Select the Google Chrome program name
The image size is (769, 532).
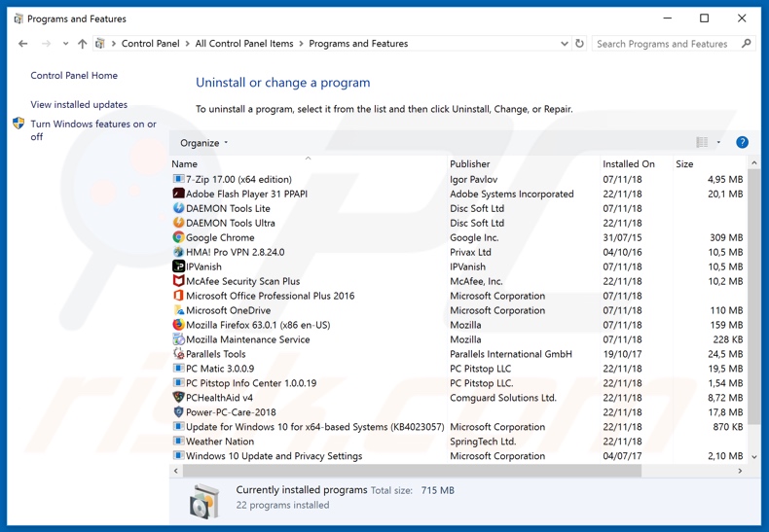(x=220, y=237)
